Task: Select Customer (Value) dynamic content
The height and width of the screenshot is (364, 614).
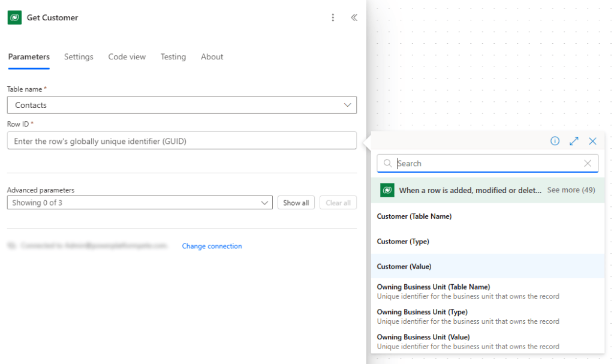Action: [404, 266]
